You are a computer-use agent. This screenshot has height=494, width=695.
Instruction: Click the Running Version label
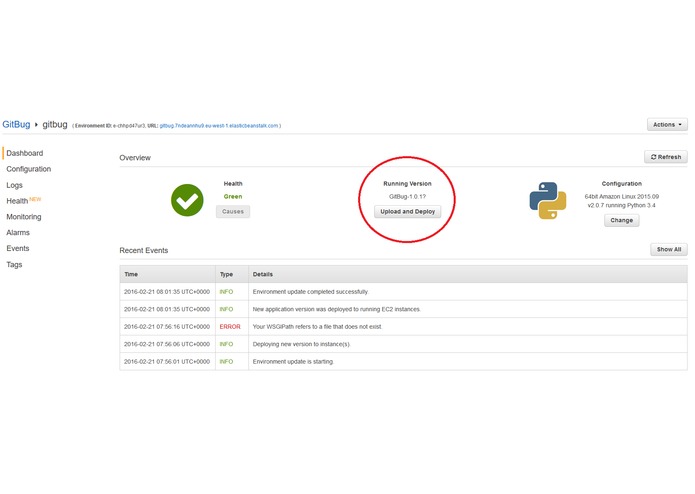point(407,183)
